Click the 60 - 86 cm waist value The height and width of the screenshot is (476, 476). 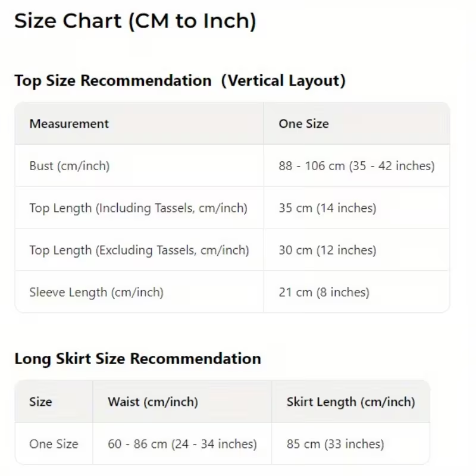point(182,444)
